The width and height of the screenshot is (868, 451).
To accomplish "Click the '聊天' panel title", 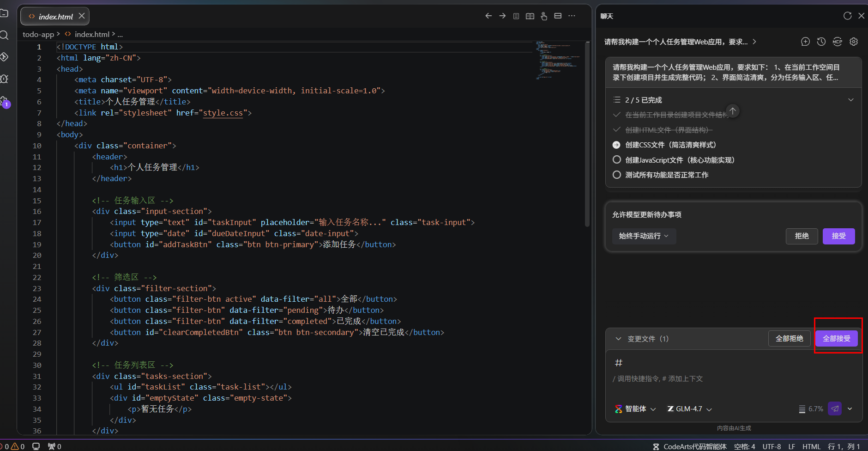I will (x=607, y=16).
